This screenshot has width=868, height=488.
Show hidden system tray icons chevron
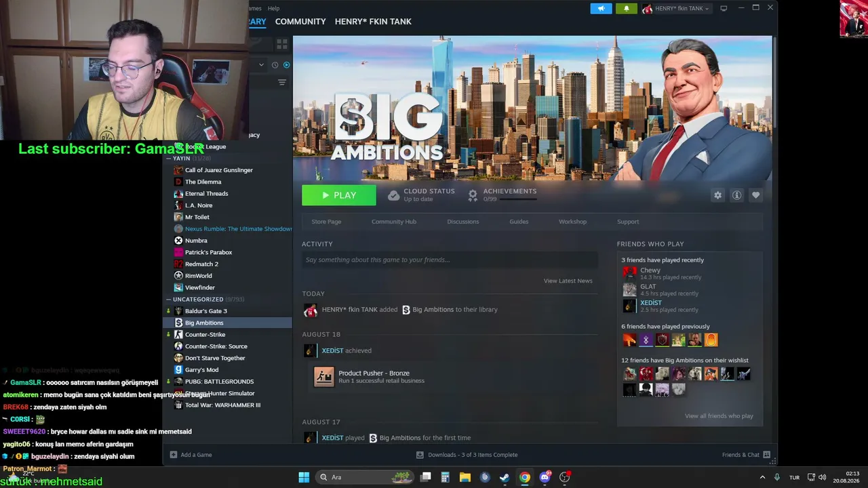pyautogui.click(x=762, y=477)
